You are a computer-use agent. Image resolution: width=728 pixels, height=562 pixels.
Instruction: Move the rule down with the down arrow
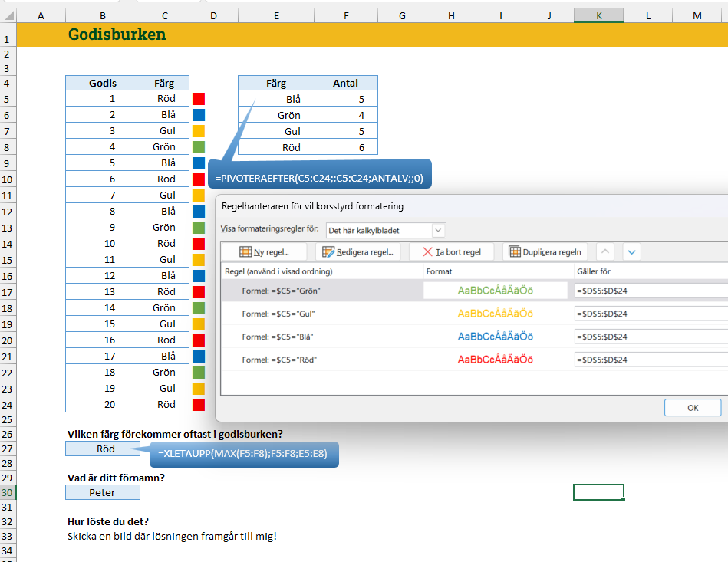631,252
